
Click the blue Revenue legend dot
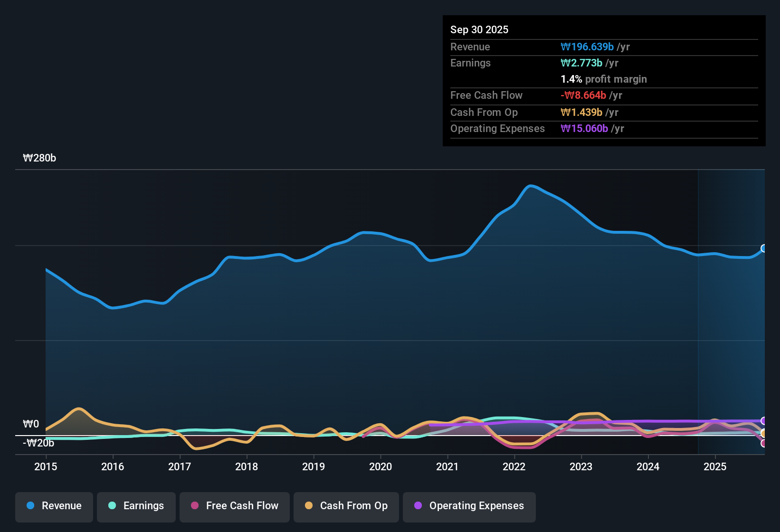point(29,506)
